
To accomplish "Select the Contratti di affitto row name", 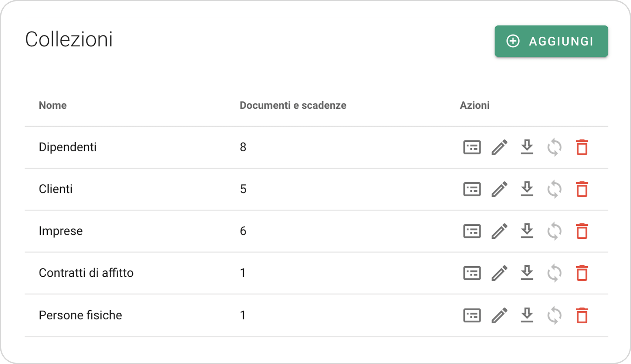I will tap(86, 273).
